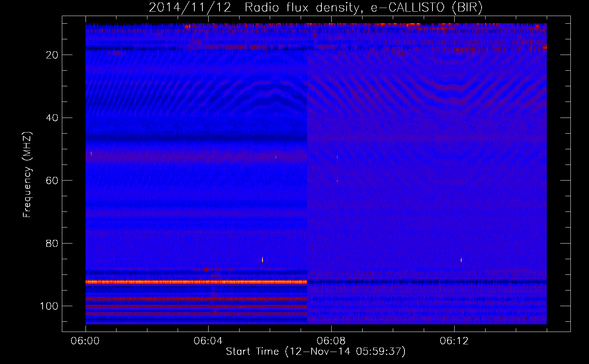Click the '06:00' time tick label
The width and height of the screenshot is (589, 364).
pyautogui.click(x=86, y=341)
